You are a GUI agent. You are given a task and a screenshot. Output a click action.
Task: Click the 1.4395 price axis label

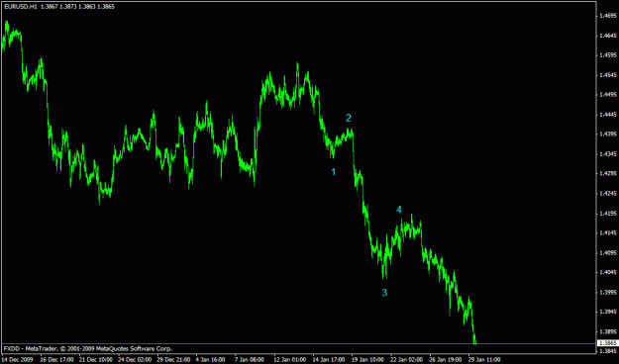(608, 135)
